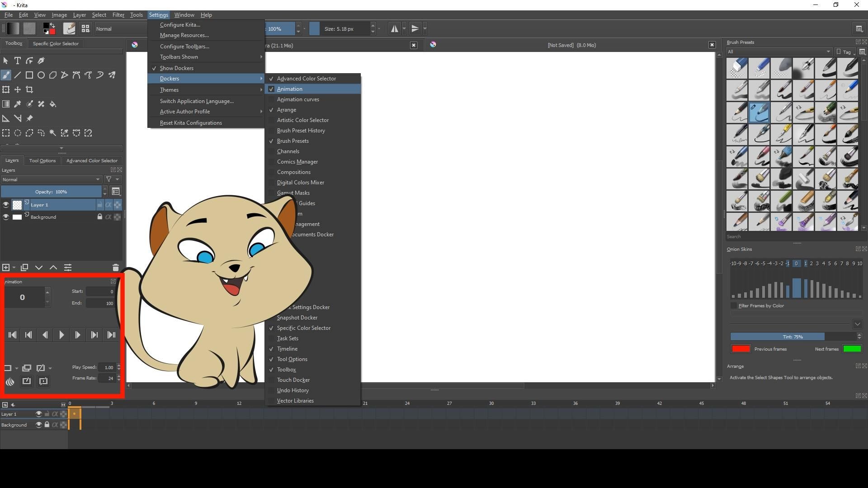This screenshot has height=488, width=868.
Task: Select the Text tool
Action: (x=18, y=61)
